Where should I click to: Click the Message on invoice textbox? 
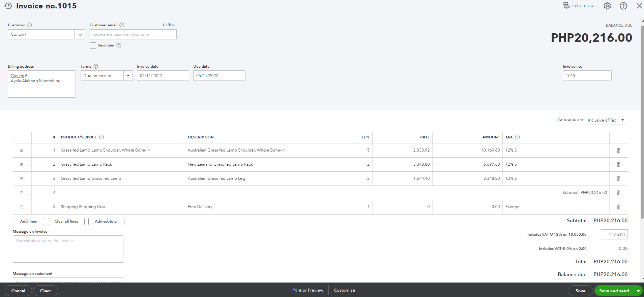68,249
